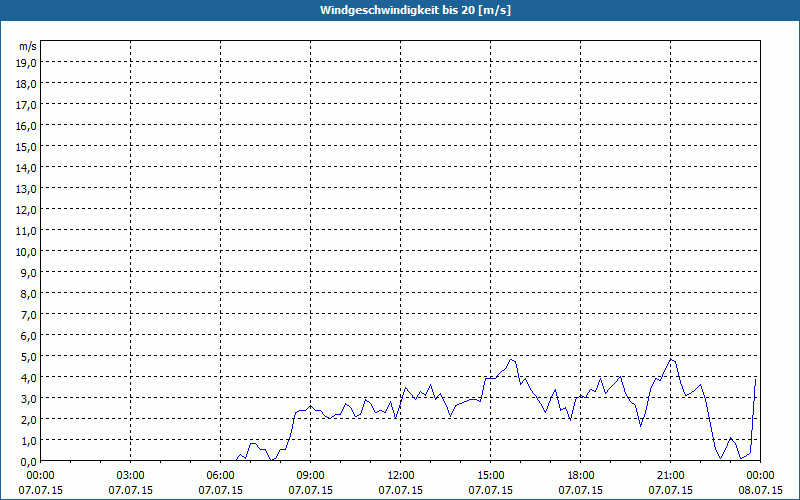Select the 12:00 time axis label
This screenshot has width=800, height=500.
coord(401,476)
